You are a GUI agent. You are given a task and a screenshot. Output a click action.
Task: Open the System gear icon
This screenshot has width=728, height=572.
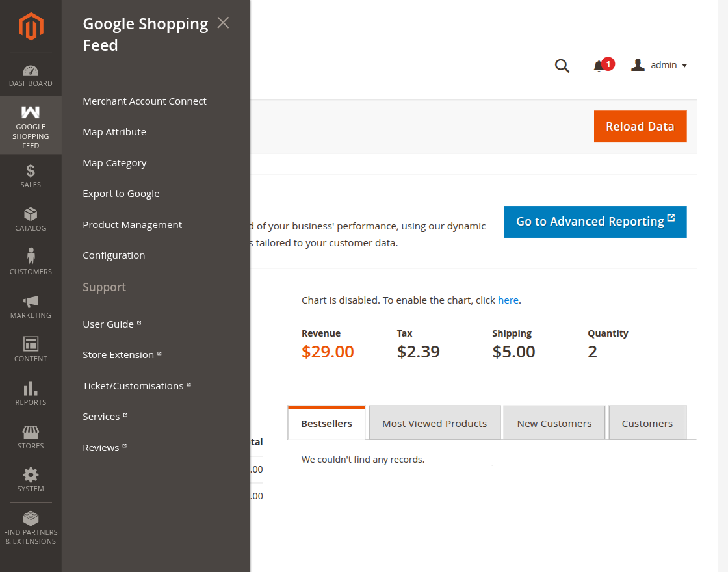coord(31,475)
